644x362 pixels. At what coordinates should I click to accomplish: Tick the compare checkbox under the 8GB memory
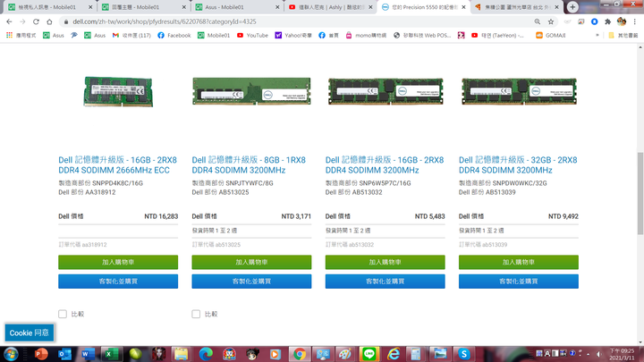tap(196, 314)
